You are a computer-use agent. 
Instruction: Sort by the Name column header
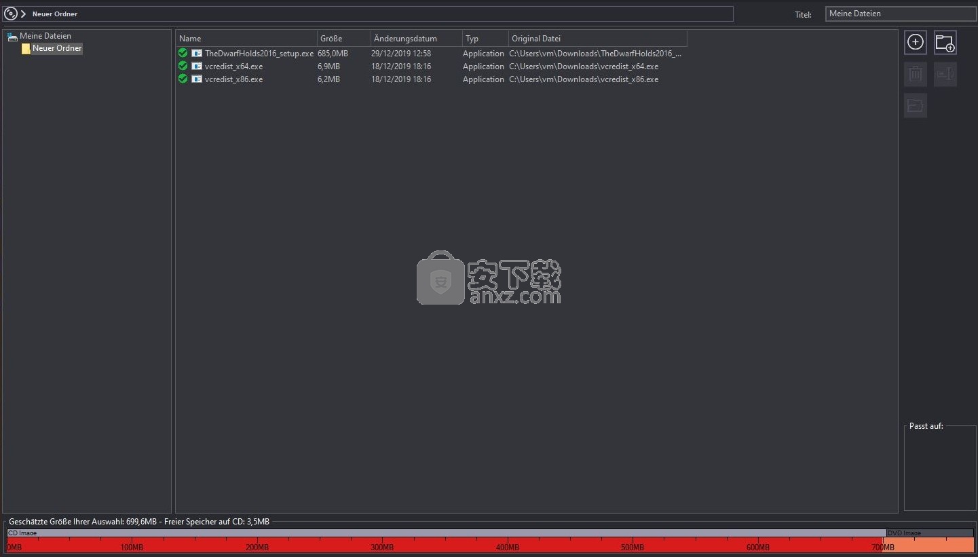pos(246,39)
